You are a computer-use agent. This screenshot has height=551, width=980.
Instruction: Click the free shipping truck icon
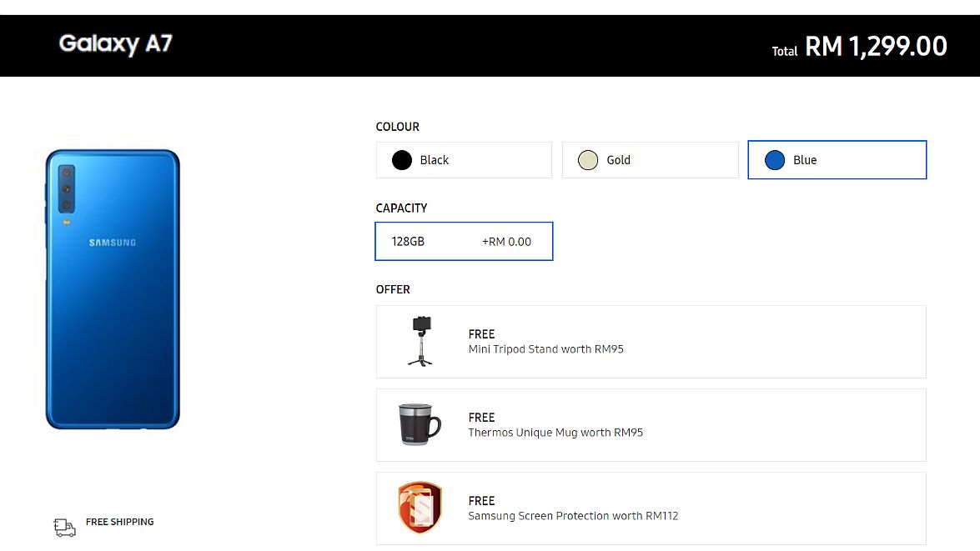(x=64, y=528)
